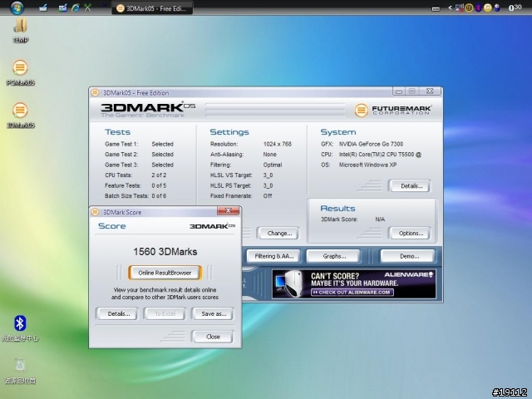Select the 3DMark05 taskbar button
The image size is (532, 399).
tap(152, 8)
